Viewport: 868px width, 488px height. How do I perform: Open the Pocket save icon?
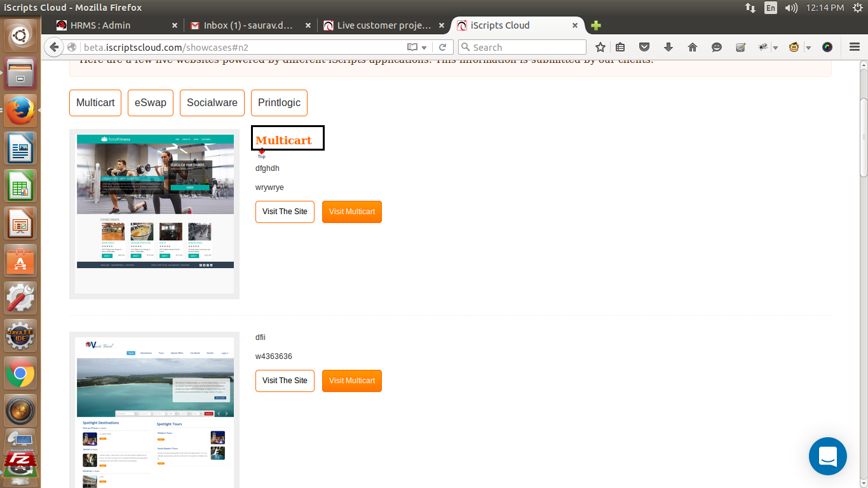pyautogui.click(x=644, y=47)
